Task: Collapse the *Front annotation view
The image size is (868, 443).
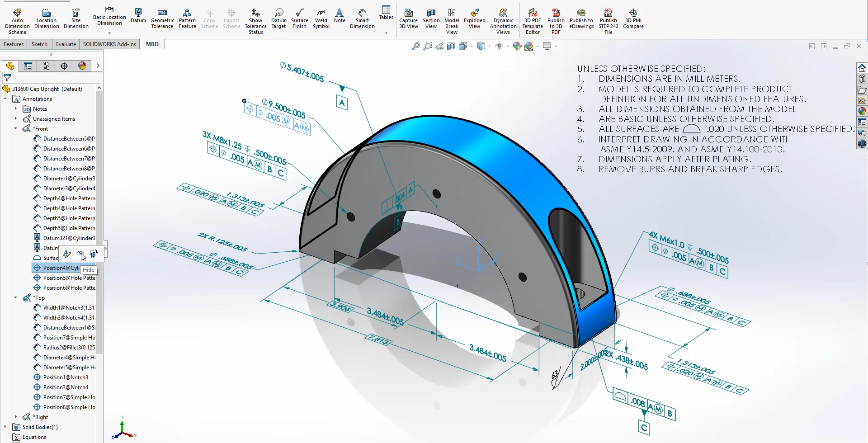Action: (16, 129)
